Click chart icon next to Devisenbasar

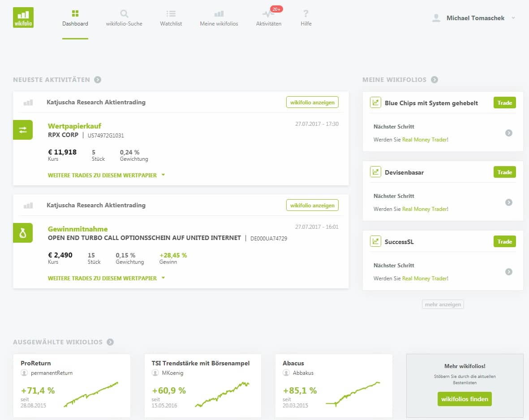(x=375, y=172)
